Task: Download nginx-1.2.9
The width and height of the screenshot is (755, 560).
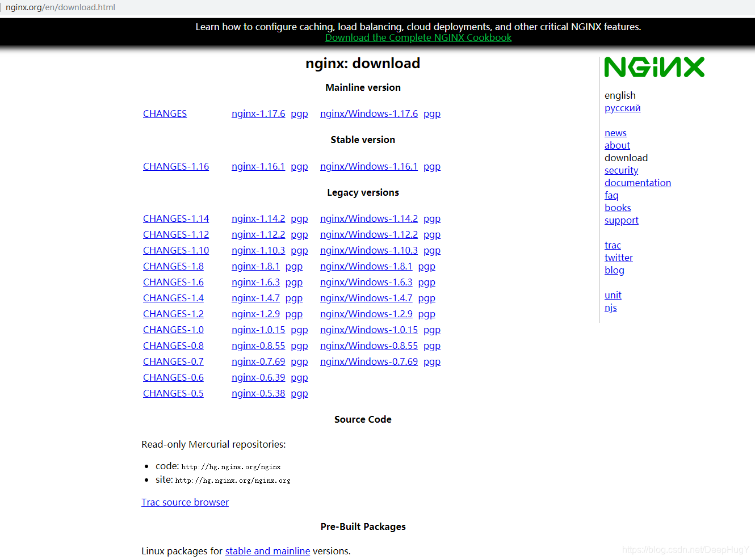Action: click(x=255, y=314)
